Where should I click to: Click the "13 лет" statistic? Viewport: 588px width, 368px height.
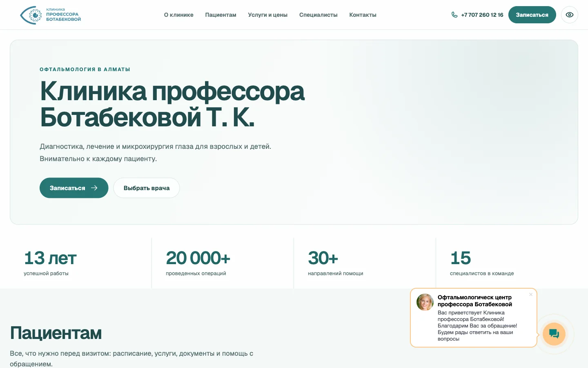(x=50, y=258)
